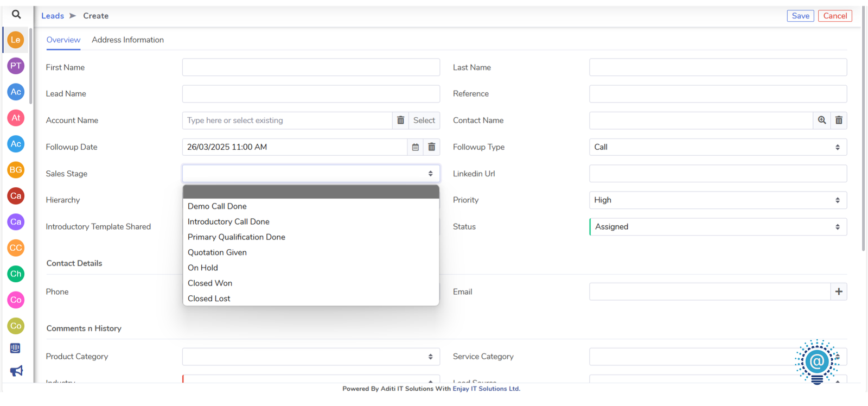This screenshot has height=406, width=868.
Task: Open the Enjay IT Solutions Ltd. link
Action: point(486,389)
